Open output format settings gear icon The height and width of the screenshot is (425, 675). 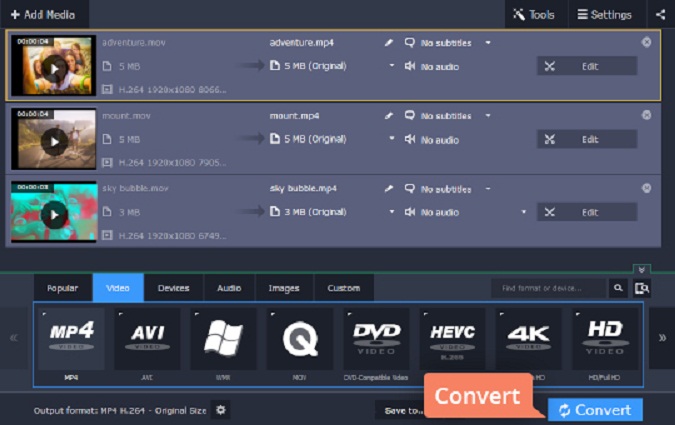point(221,410)
